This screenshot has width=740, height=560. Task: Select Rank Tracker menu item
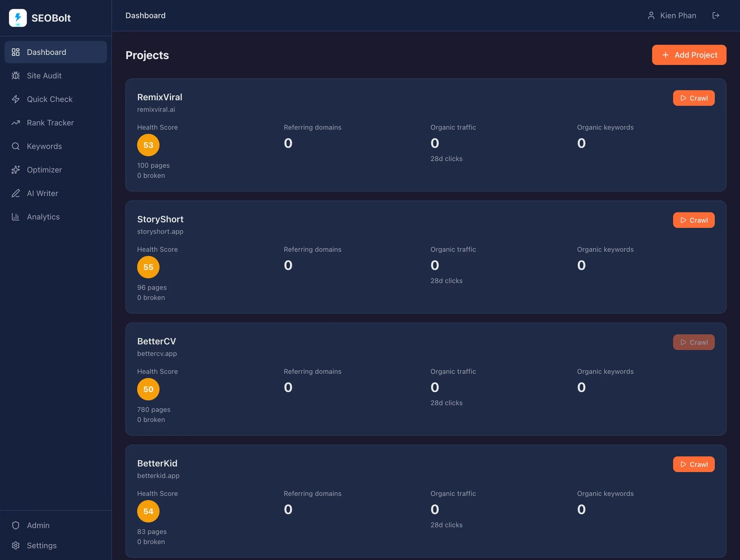55,123
